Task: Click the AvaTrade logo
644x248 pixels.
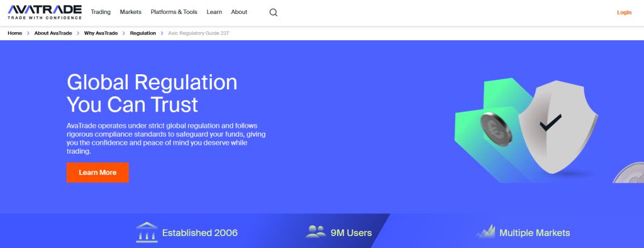Action: point(45,13)
